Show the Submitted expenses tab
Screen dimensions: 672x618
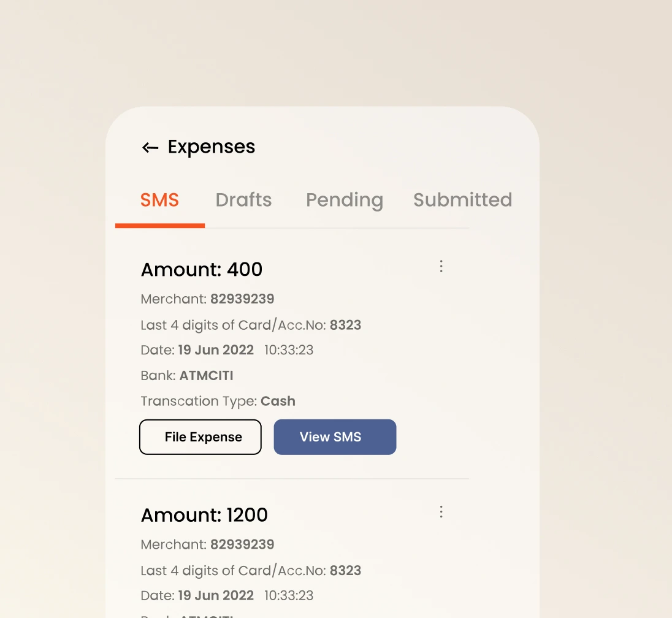[x=462, y=200]
